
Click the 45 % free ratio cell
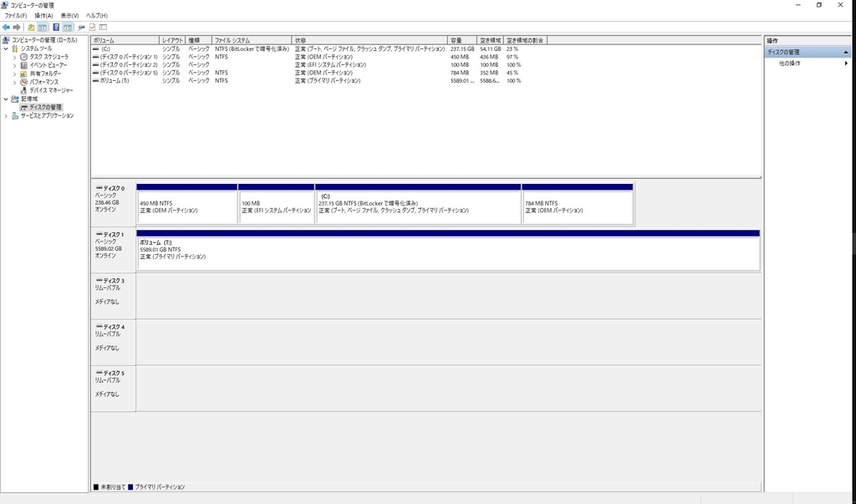click(512, 73)
